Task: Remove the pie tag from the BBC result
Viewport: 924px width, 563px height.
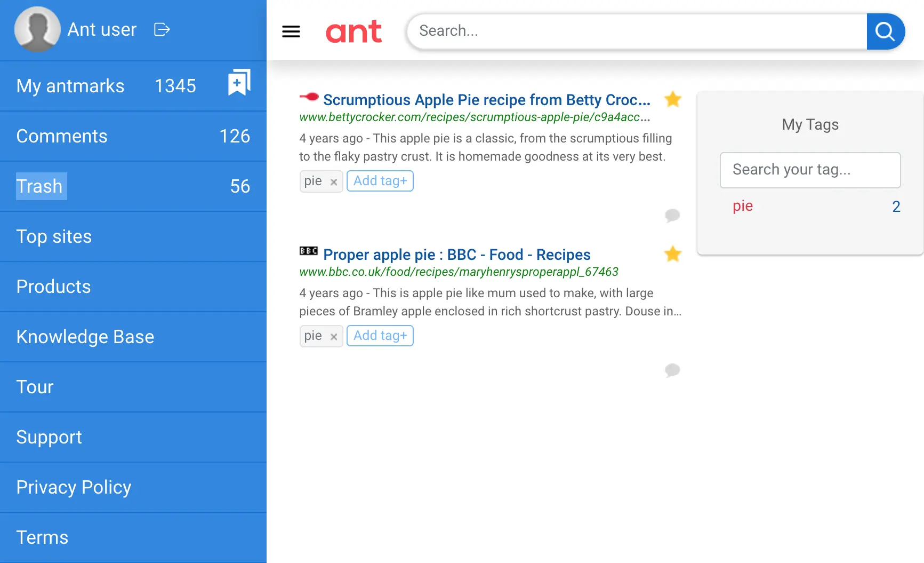Action: point(334,336)
